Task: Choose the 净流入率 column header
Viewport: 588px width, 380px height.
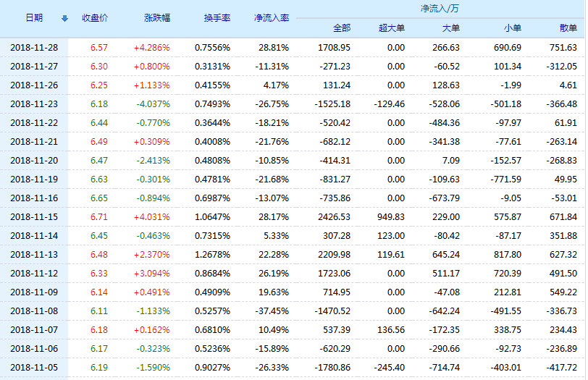Action: coord(271,17)
